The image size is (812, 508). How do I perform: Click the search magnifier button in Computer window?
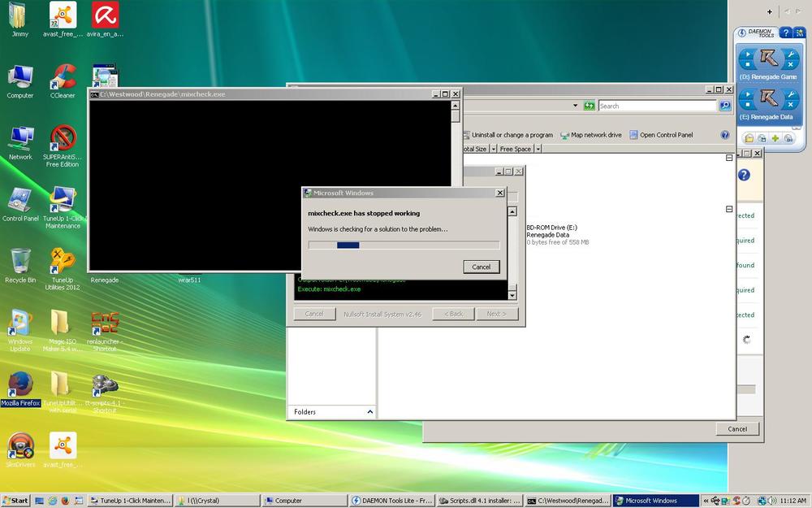click(x=725, y=106)
